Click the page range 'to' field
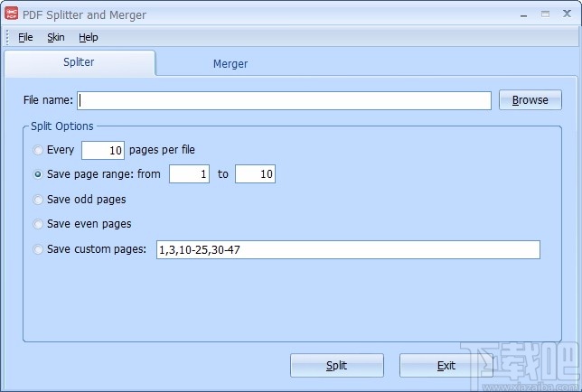Screen dimensions: 582x392 click(255, 174)
